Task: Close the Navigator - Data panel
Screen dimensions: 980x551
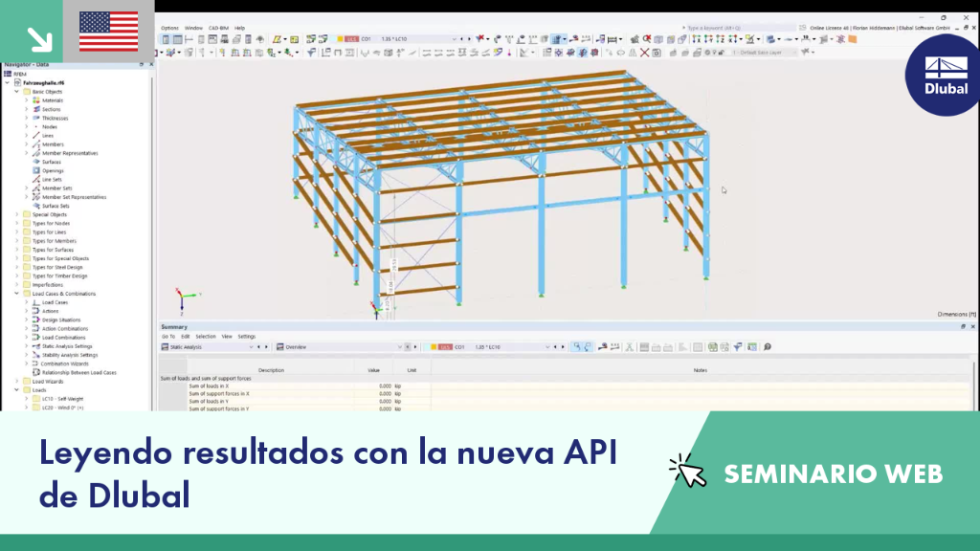Action: pos(150,64)
